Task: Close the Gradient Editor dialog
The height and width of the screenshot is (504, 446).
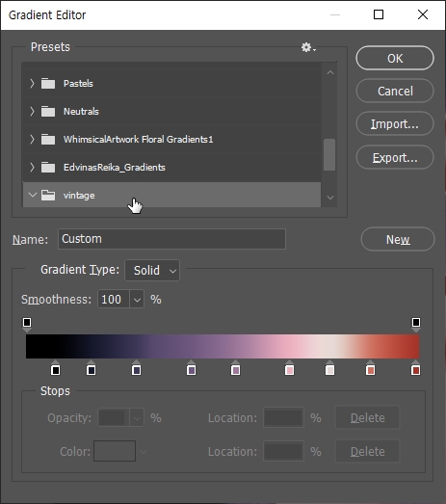Action: (x=423, y=14)
